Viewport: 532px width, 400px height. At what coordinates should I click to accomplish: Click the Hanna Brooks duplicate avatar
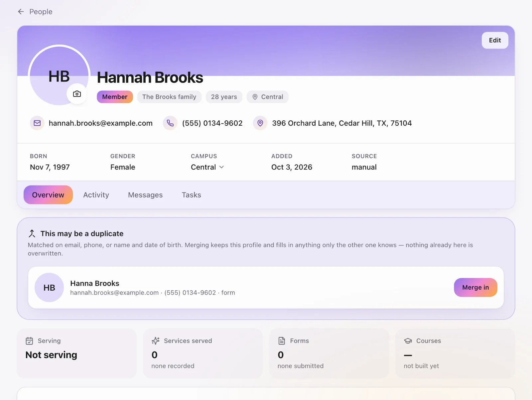(x=49, y=288)
